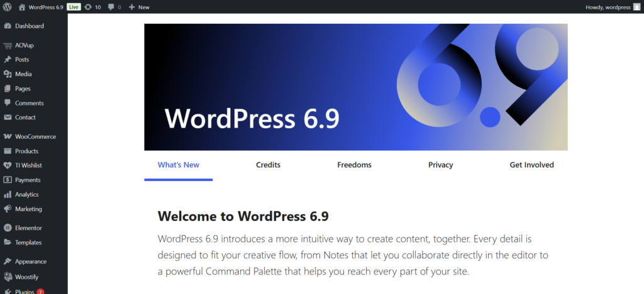Click the user avatar next to Howdy
The width and height of the screenshot is (644, 294).
(636, 7)
